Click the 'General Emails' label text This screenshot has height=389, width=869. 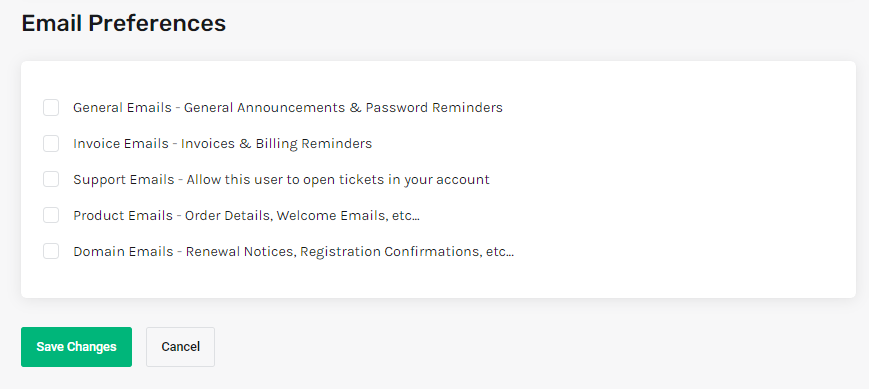[x=122, y=108]
